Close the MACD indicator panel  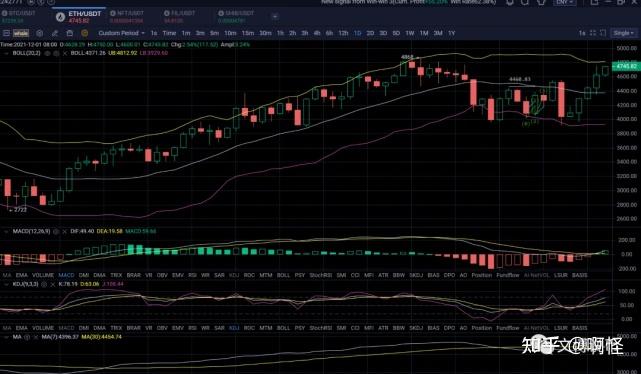[65, 232]
